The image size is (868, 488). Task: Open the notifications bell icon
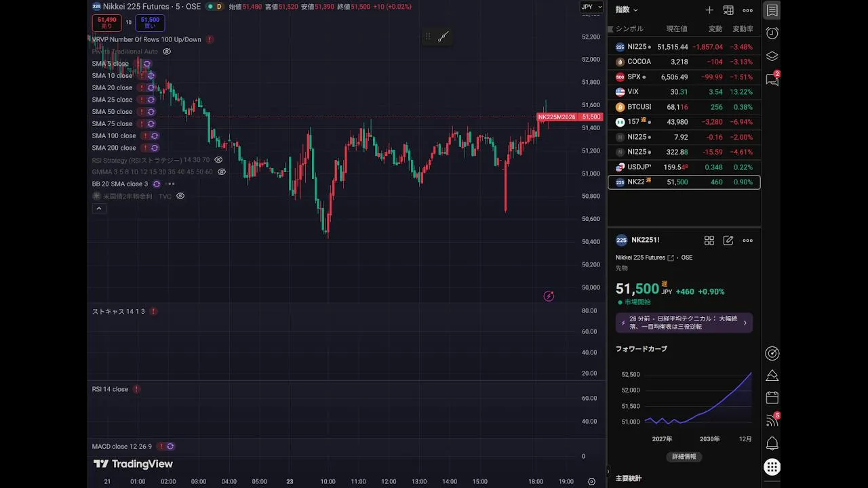coord(772,444)
